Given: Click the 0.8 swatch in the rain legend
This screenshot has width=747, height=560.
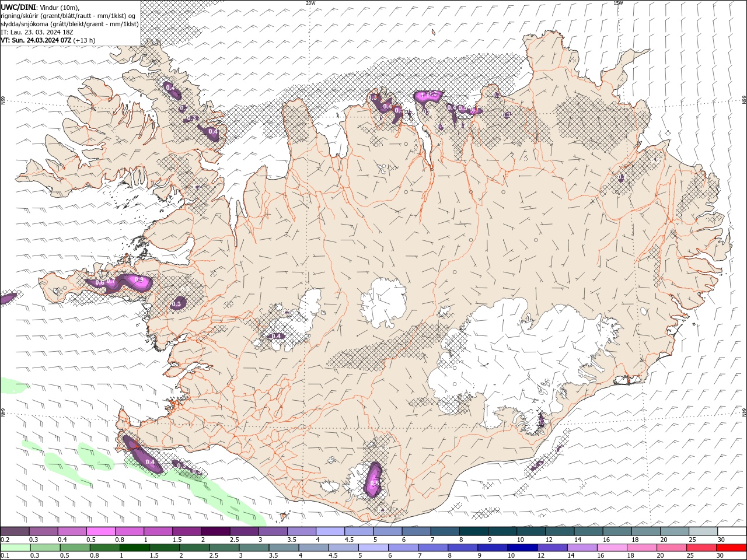Looking at the screenshot, I should point(104,548).
